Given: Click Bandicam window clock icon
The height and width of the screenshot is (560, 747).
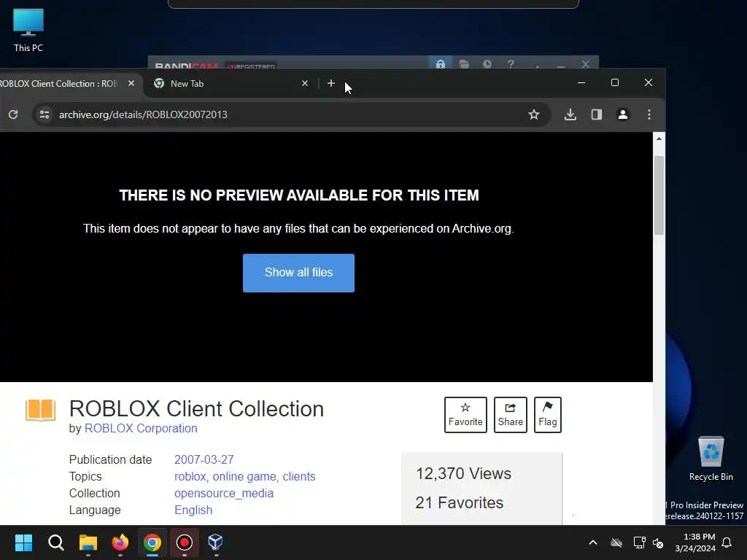Looking at the screenshot, I should tap(487, 64).
